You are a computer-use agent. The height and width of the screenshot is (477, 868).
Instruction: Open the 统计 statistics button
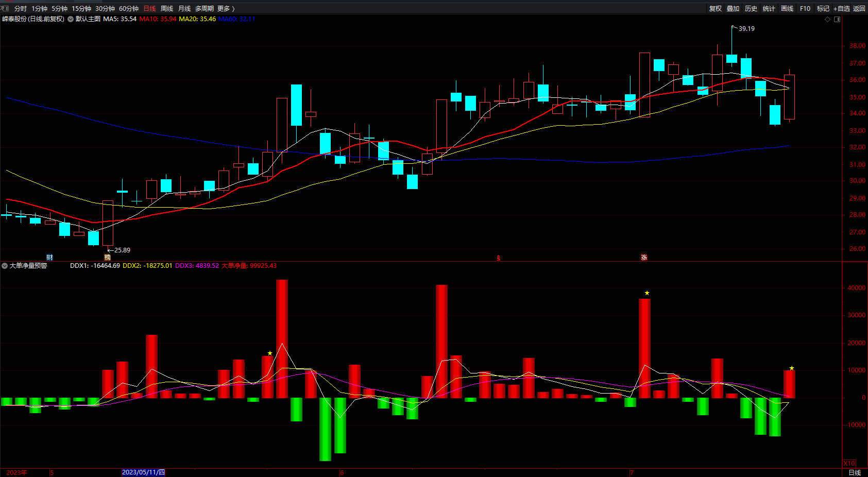(769, 9)
